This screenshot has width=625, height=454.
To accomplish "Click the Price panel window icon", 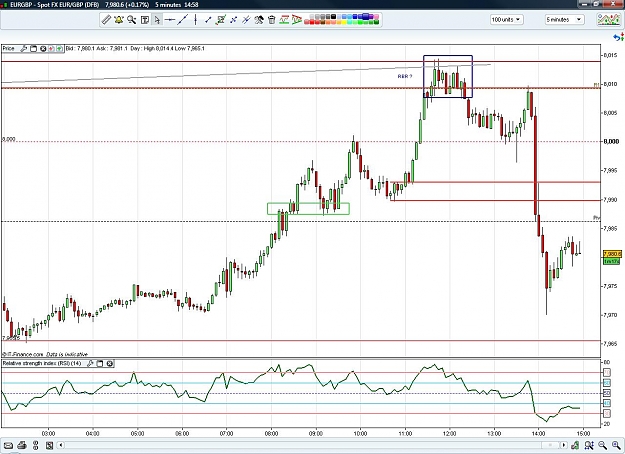I will click(x=33, y=49).
